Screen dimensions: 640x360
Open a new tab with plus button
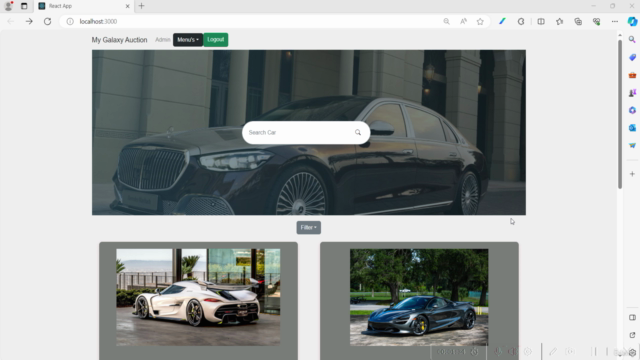(142, 6)
